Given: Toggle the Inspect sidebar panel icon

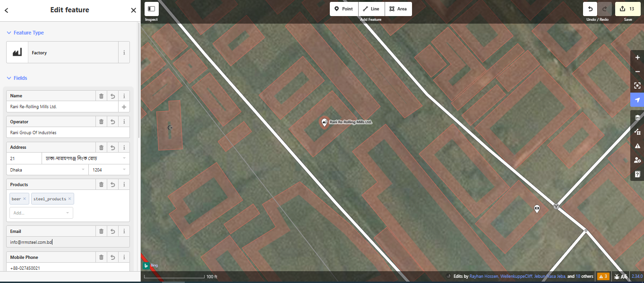Looking at the screenshot, I should [x=151, y=9].
